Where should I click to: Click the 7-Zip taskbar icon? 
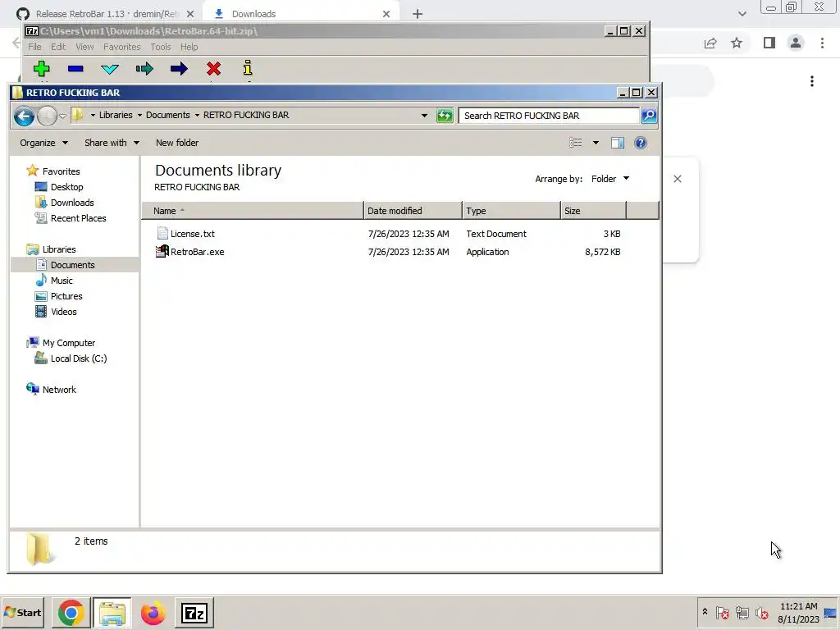194,613
